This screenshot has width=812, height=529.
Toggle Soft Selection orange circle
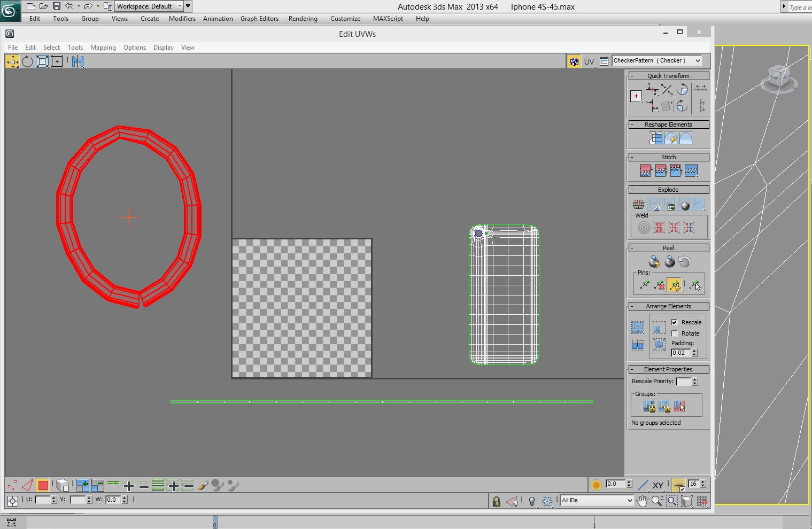pyautogui.click(x=596, y=485)
